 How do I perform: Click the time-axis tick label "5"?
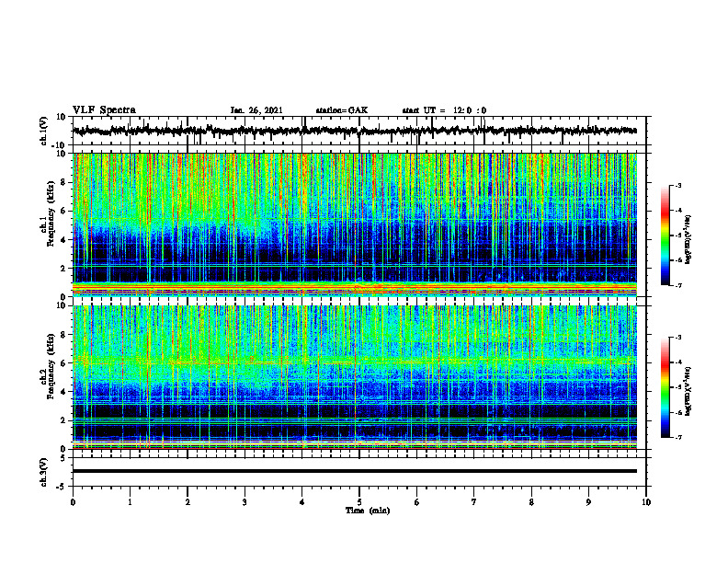tap(359, 502)
